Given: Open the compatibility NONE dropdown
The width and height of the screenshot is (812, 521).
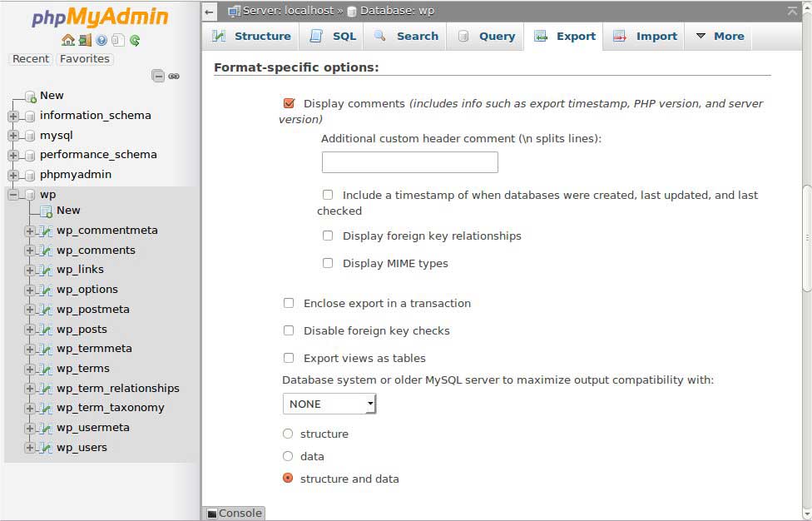Looking at the screenshot, I should 329,404.
